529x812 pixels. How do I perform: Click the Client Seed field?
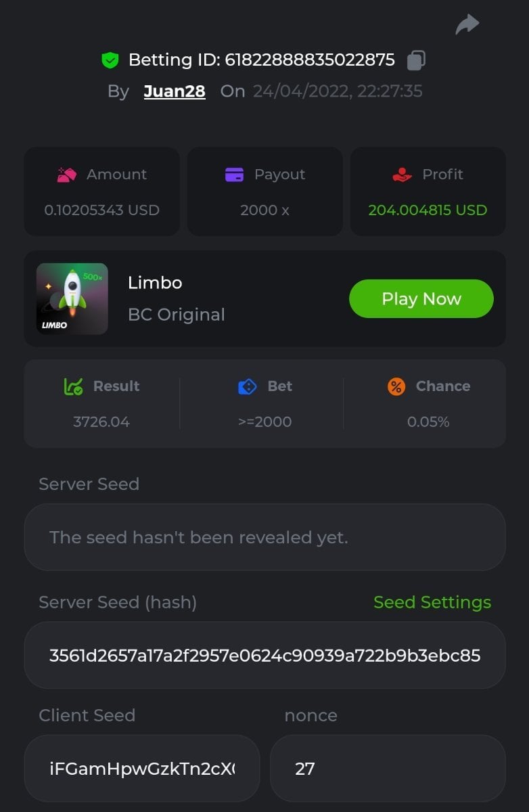point(142,769)
